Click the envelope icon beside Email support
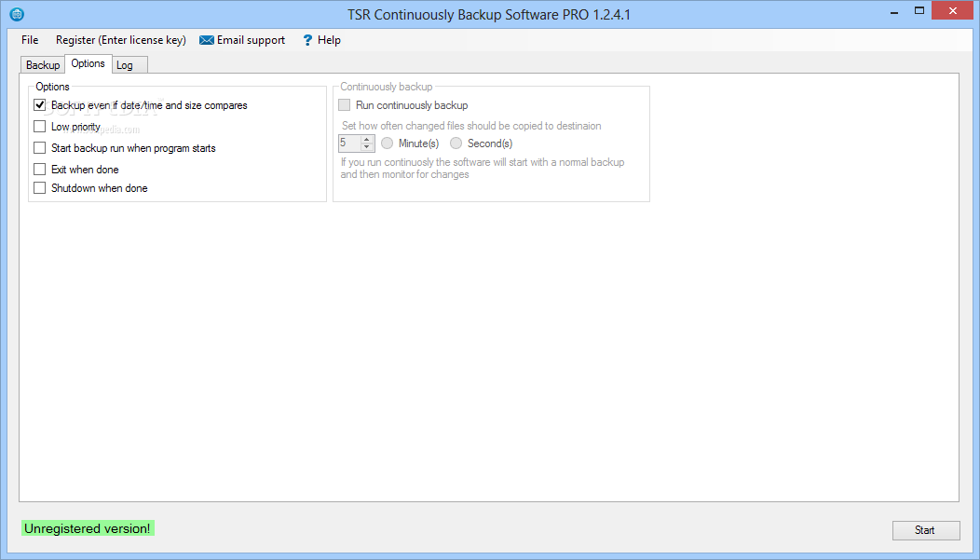980x560 pixels. point(206,40)
